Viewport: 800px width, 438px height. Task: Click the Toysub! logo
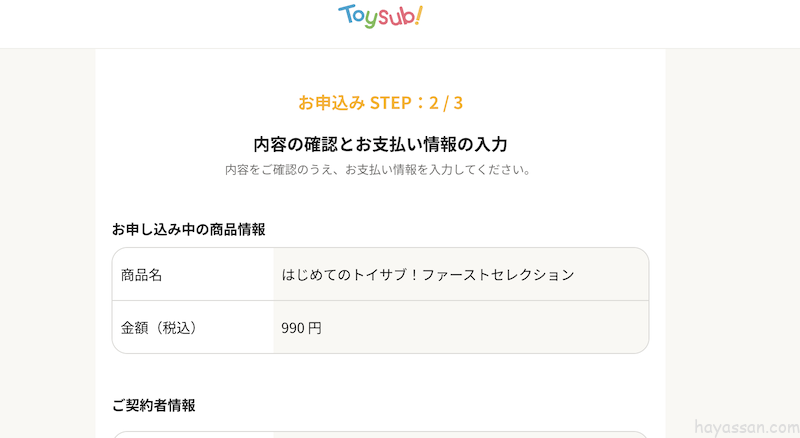click(380, 16)
